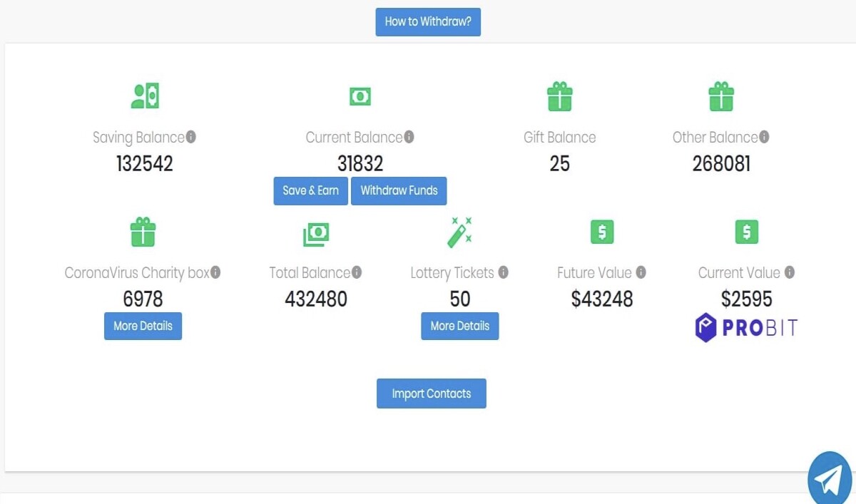Image resolution: width=856 pixels, height=504 pixels.
Task: Select the Saving Balance amount 132542
Action: [x=145, y=164]
